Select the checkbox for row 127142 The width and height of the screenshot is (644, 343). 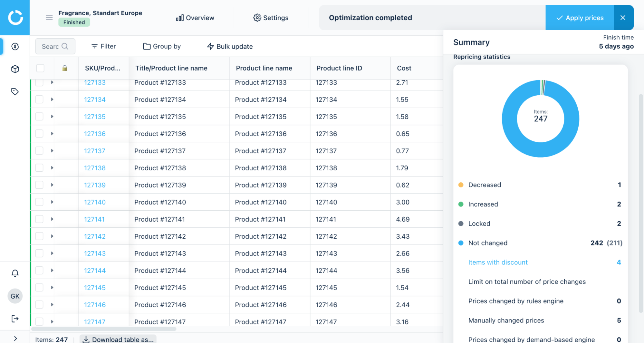[x=39, y=236]
